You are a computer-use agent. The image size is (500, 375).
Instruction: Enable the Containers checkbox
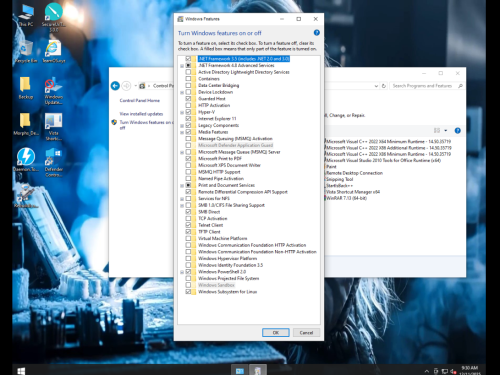pyautogui.click(x=188, y=79)
